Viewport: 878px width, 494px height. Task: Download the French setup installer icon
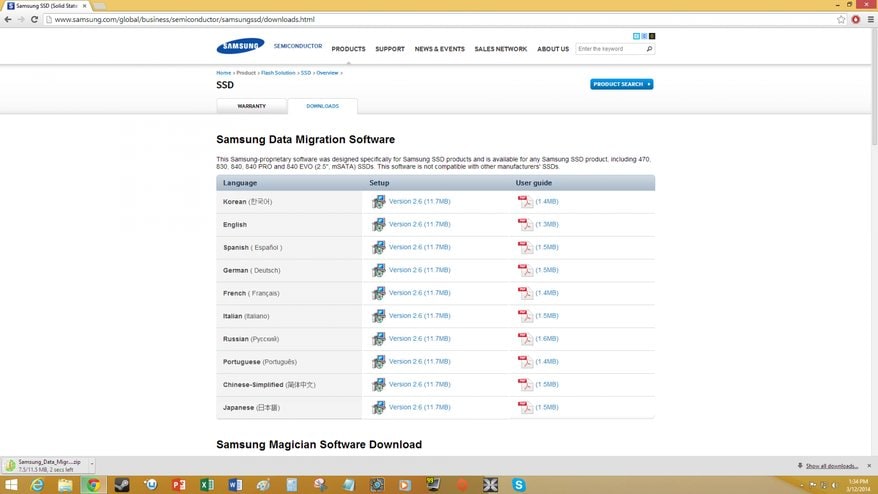click(x=379, y=293)
